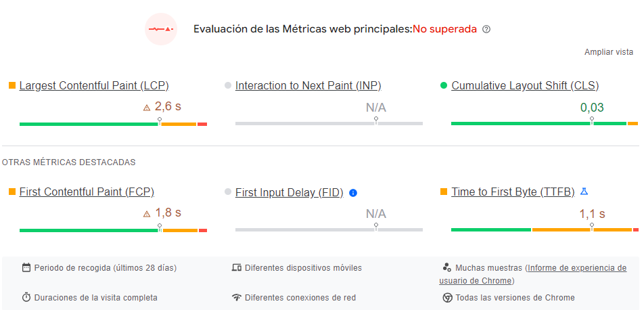Click the Core Web Vitals failed assessment icon

161,29
